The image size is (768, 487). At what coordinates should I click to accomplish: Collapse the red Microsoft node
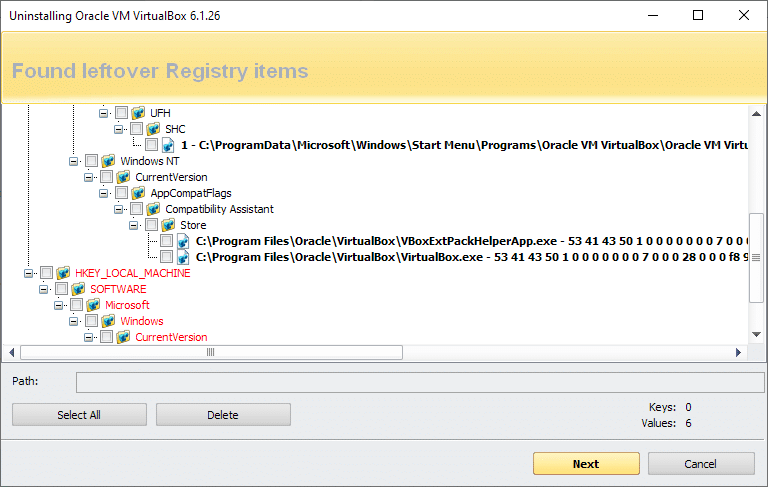(58, 305)
